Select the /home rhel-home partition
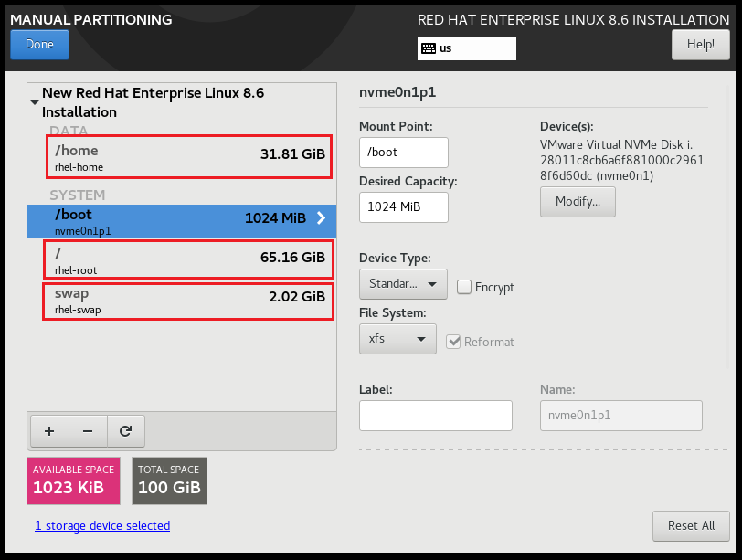 click(189, 157)
